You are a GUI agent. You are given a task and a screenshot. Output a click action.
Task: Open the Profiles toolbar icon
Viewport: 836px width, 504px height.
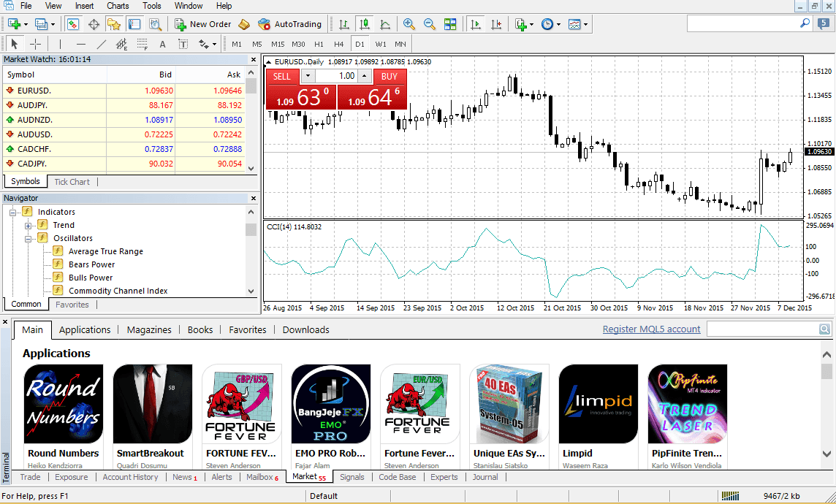(41, 24)
